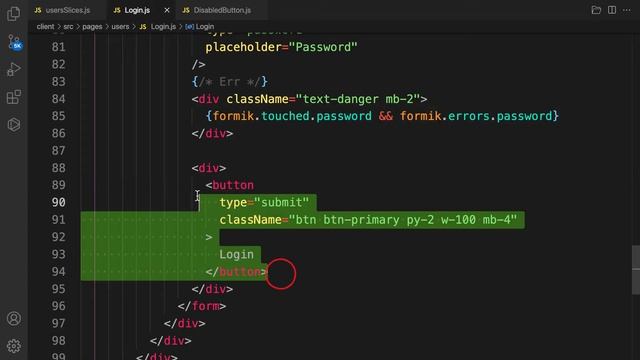Click the Login text on line 93

click(x=236, y=255)
